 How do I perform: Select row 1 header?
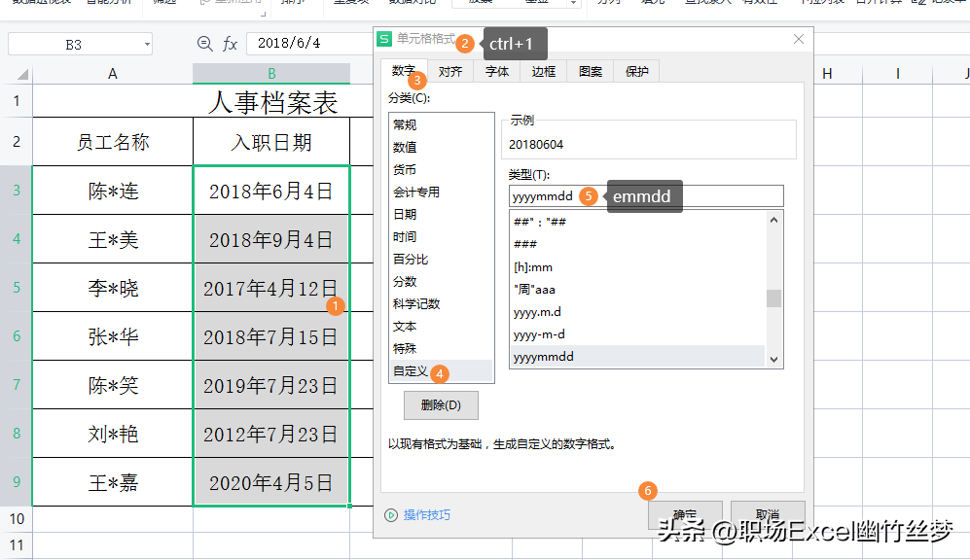click(17, 101)
